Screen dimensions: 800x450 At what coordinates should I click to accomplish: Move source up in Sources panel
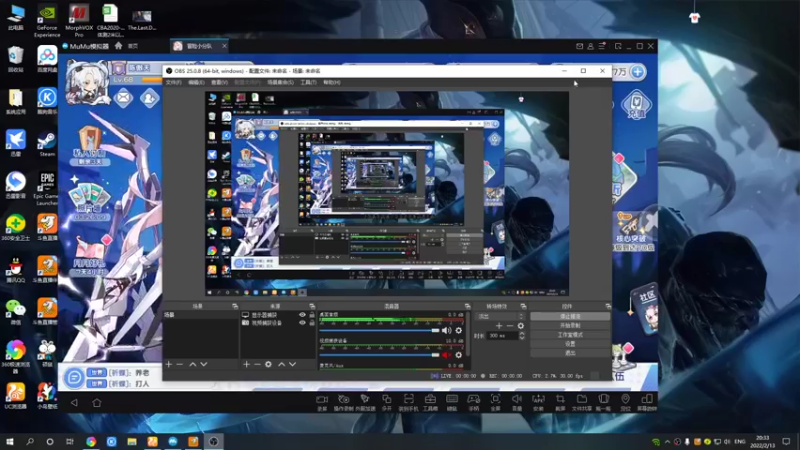pyautogui.click(x=281, y=364)
